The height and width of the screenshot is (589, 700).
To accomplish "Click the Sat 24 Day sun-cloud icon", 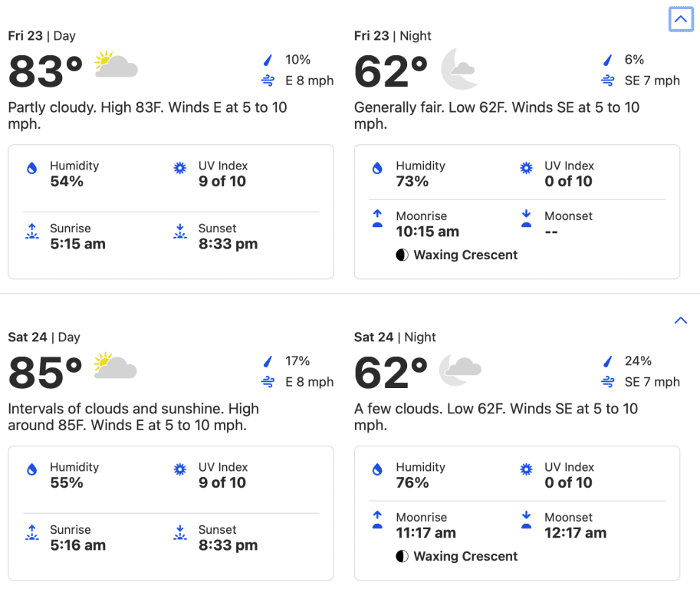I will click(116, 367).
